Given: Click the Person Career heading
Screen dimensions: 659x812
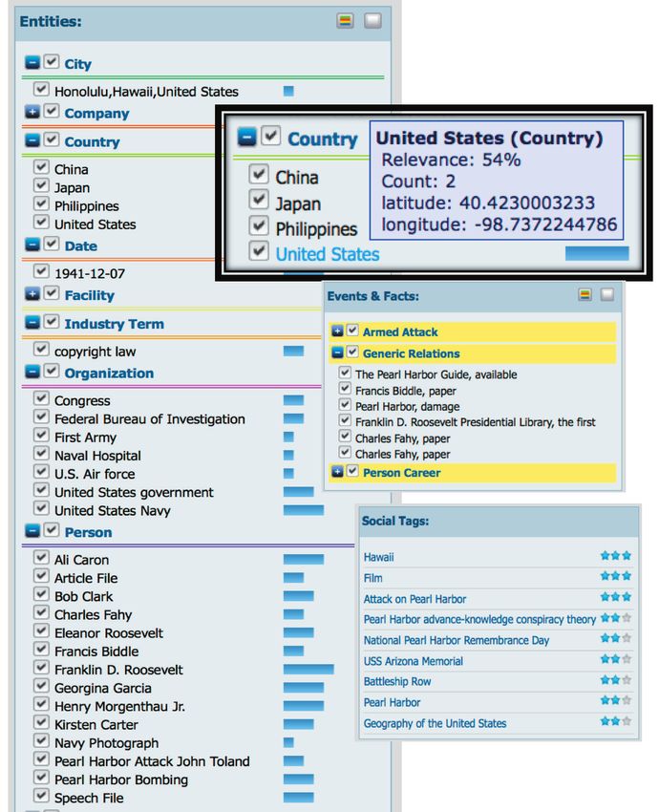Looking at the screenshot, I should coord(401,473).
